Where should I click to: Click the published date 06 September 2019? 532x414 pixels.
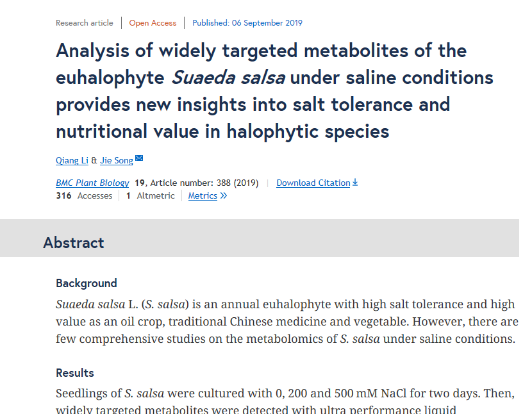coord(247,23)
